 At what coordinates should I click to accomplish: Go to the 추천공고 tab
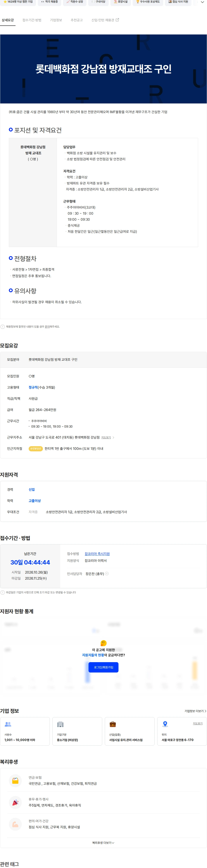pos(77,20)
